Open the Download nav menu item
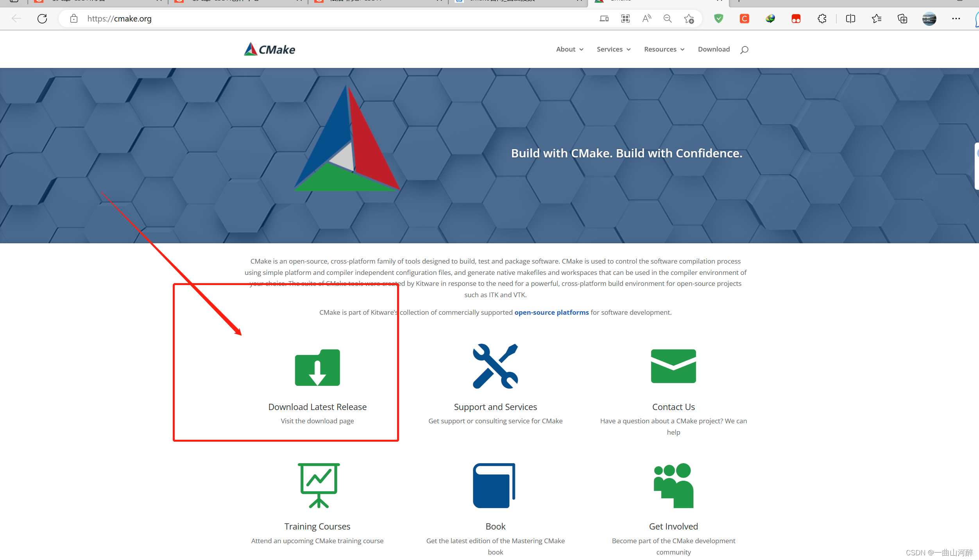 click(x=714, y=49)
